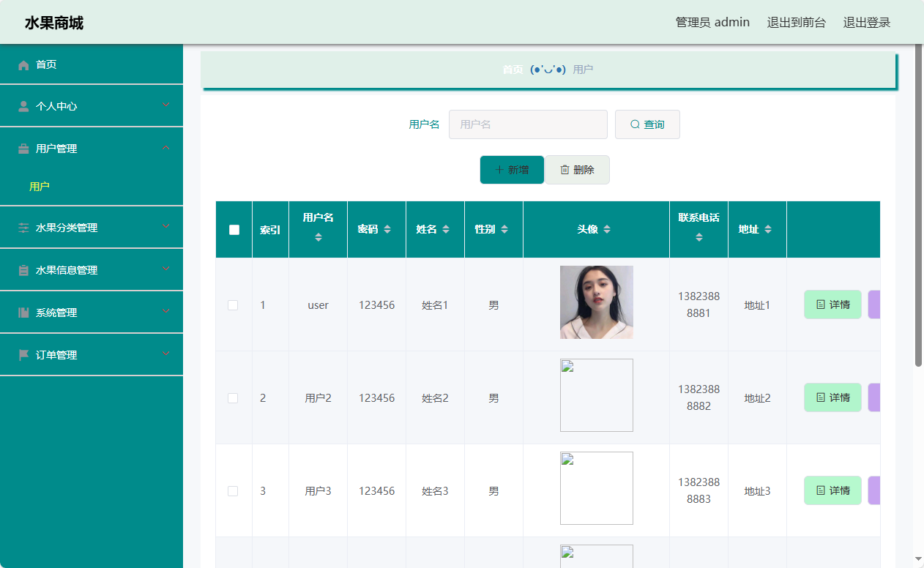Tick the checkbox for user1 row

point(233,305)
